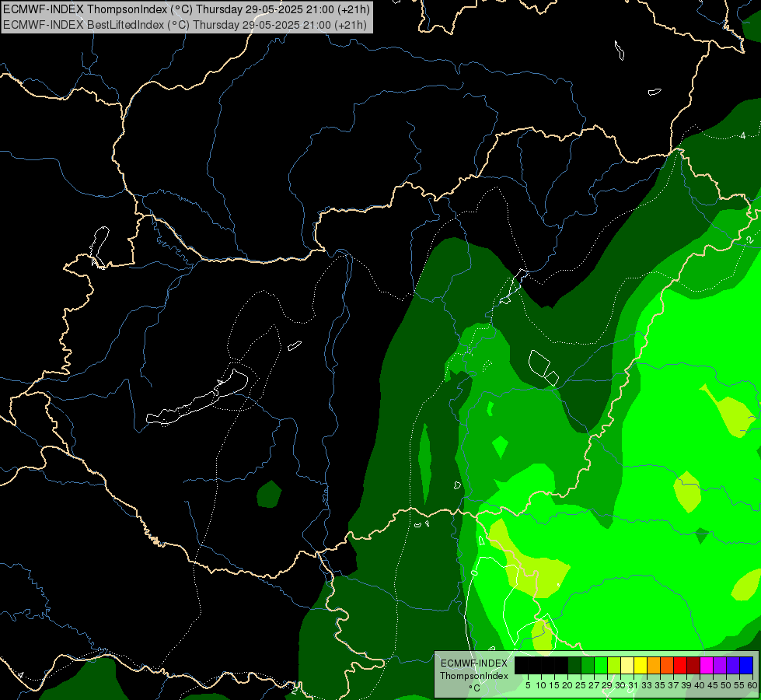Click the violet 50–55 legend swatch
The width and height of the screenshot is (761, 700).
pyautogui.click(x=733, y=665)
